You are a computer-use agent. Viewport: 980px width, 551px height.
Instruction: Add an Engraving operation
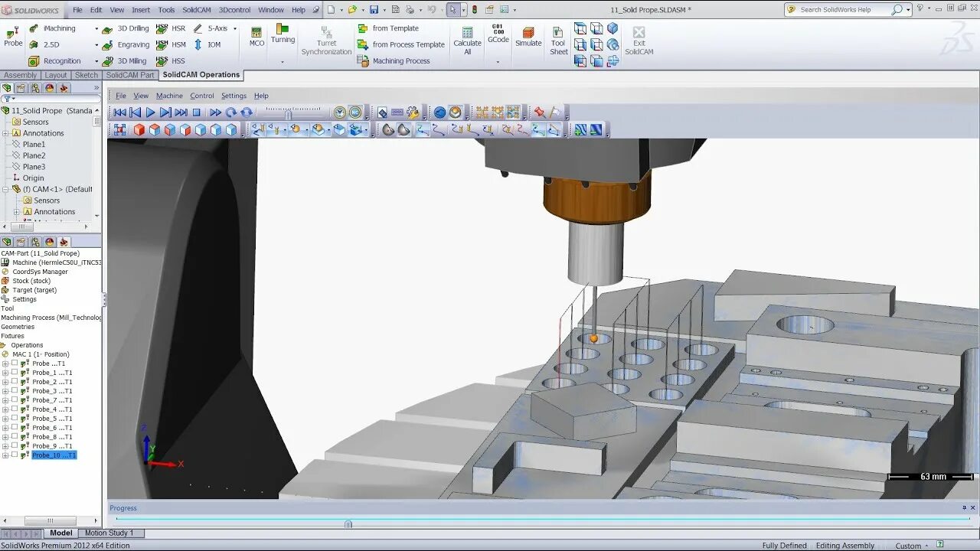coord(126,44)
